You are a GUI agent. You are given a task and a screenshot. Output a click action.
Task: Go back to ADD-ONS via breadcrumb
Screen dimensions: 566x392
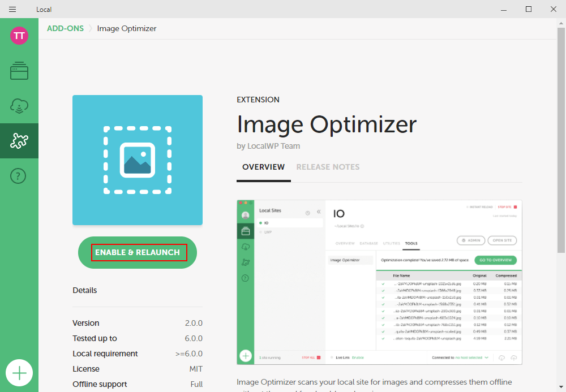click(65, 28)
